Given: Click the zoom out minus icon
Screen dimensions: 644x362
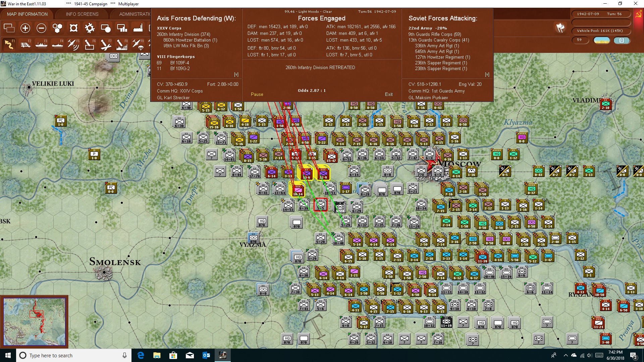Looking at the screenshot, I should coord(41,28).
